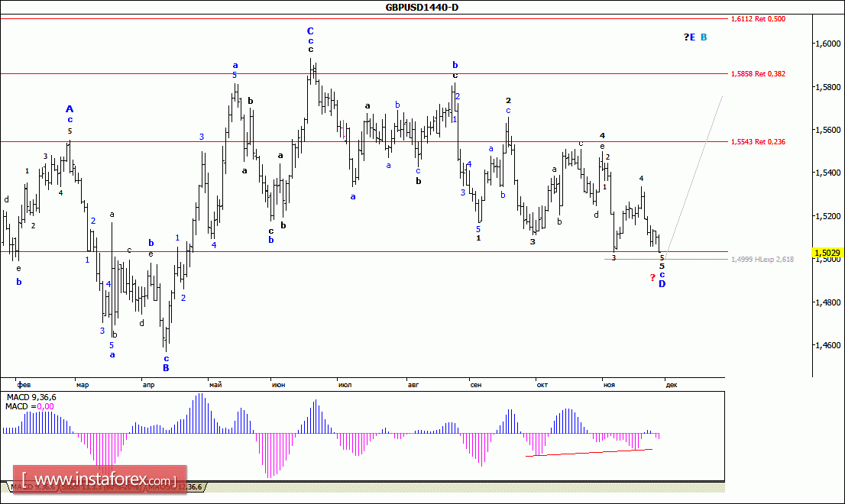Click the current price box 1,5029
This screenshot has width=845, height=504.
point(827,253)
